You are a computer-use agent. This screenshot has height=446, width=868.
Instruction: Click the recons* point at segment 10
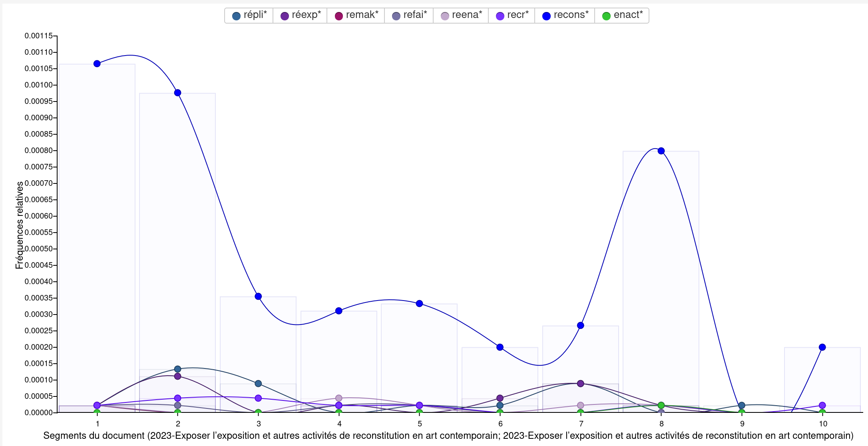822,347
